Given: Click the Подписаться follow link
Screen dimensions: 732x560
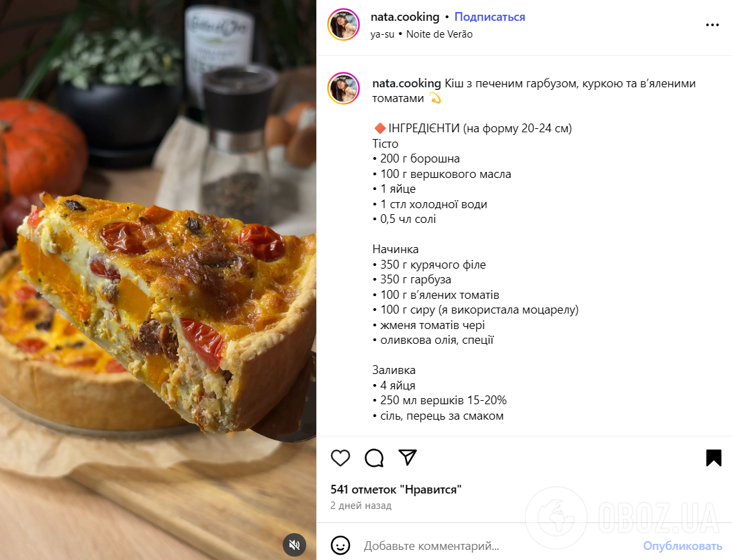Looking at the screenshot, I should point(490,17).
